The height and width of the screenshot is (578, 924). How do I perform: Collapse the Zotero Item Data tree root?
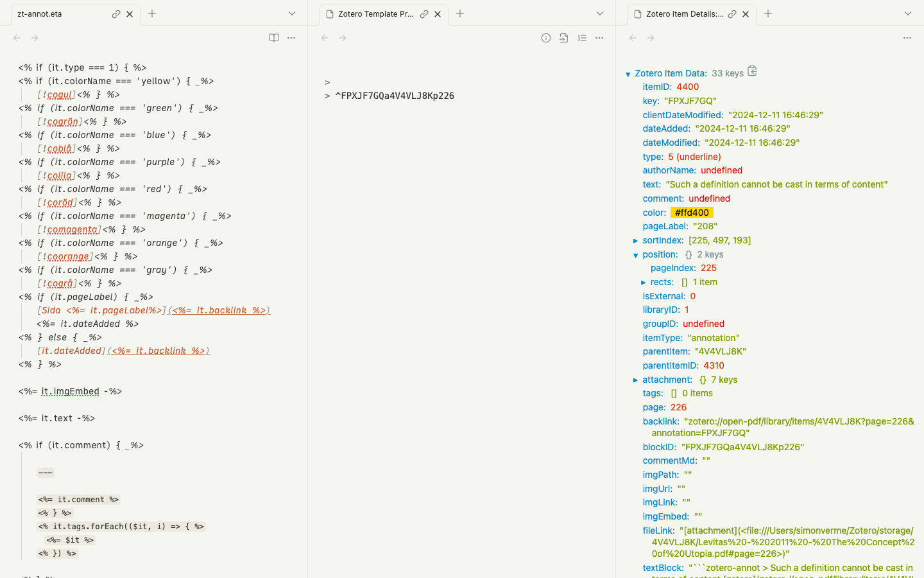(x=628, y=74)
